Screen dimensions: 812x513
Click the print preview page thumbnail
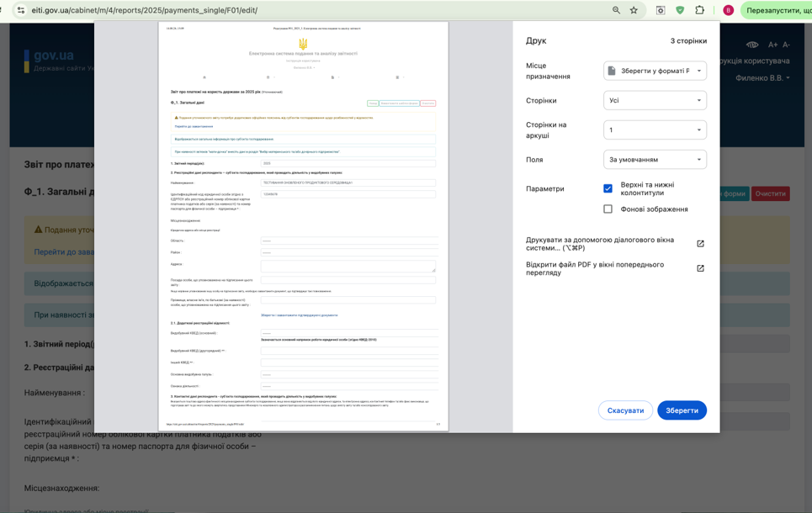[x=304, y=226]
